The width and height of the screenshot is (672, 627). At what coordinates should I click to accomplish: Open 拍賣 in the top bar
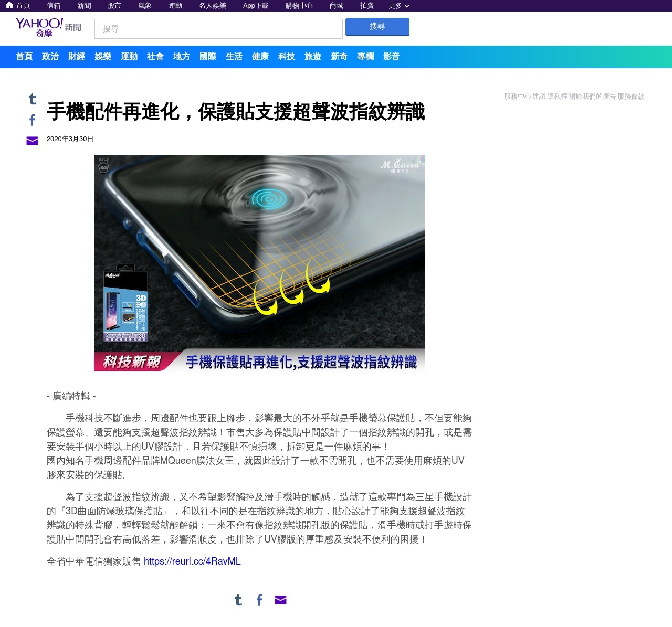coord(367,6)
